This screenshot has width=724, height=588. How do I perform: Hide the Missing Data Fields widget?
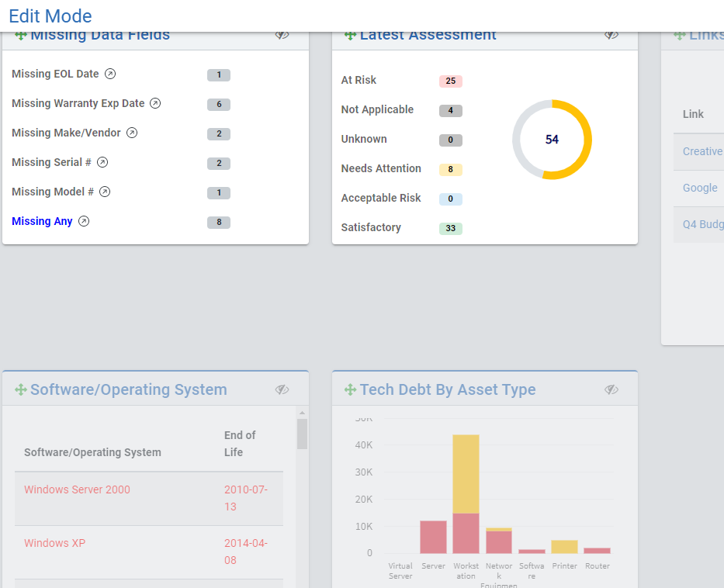tap(282, 35)
